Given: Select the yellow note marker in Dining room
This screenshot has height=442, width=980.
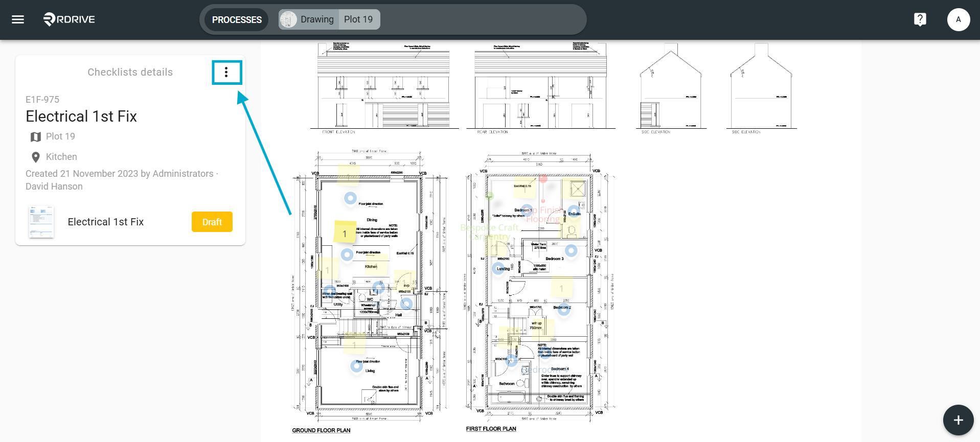Looking at the screenshot, I should (x=345, y=232).
